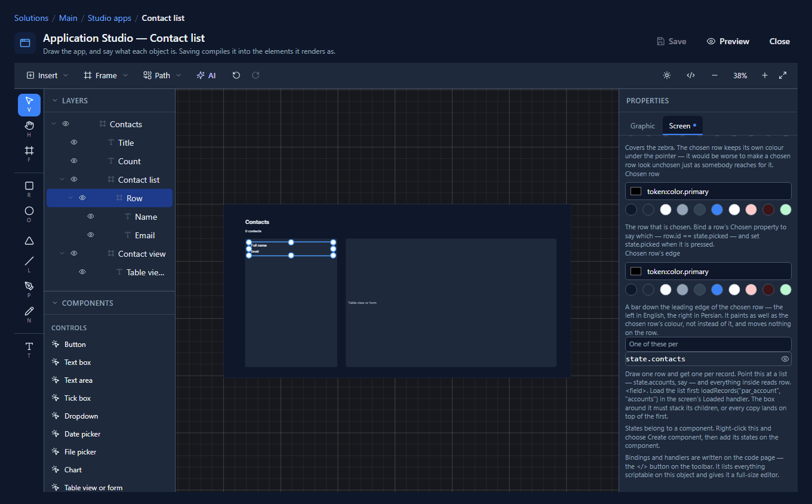The height and width of the screenshot is (504, 812).
Task: Hide the Count layer
Action: [x=74, y=161]
